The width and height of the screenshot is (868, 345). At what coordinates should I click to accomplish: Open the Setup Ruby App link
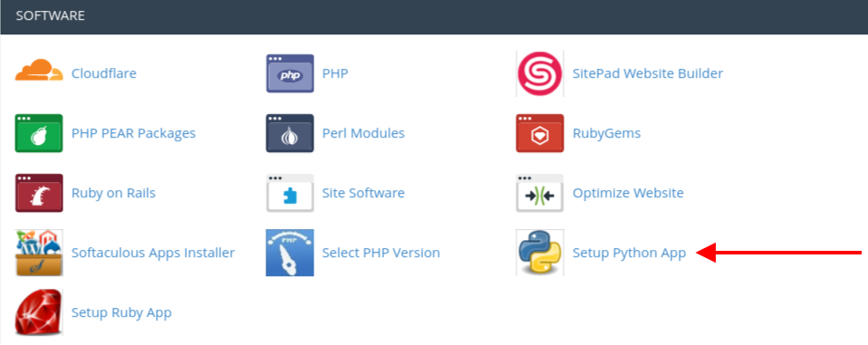[121, 312]
